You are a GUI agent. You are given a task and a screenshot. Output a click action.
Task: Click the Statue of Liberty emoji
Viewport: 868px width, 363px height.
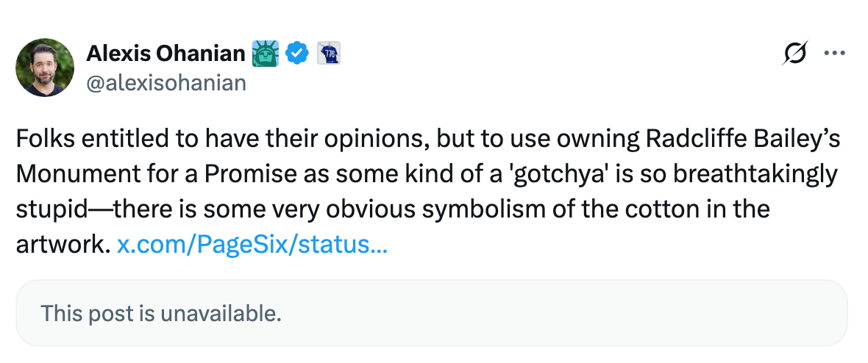tap(266, 53)
